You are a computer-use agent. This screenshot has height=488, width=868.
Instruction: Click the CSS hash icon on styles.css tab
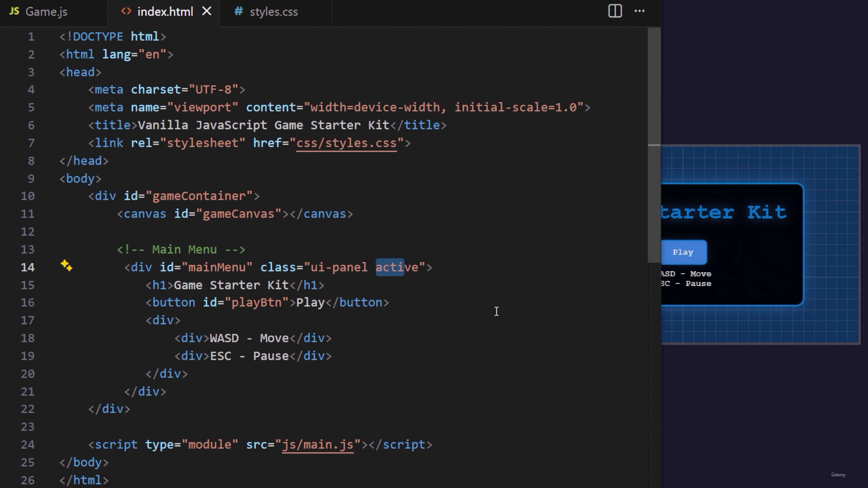[238, 11]
